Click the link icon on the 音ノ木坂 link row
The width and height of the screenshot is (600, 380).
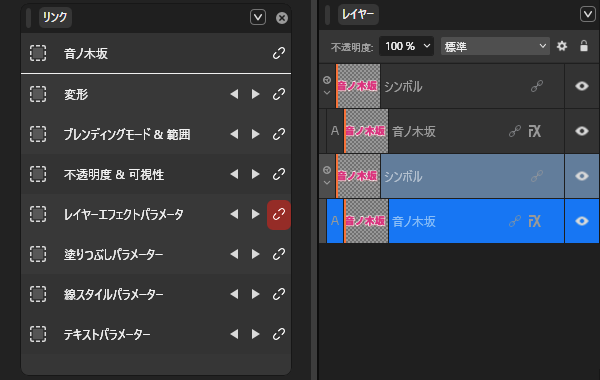[279, 53]
